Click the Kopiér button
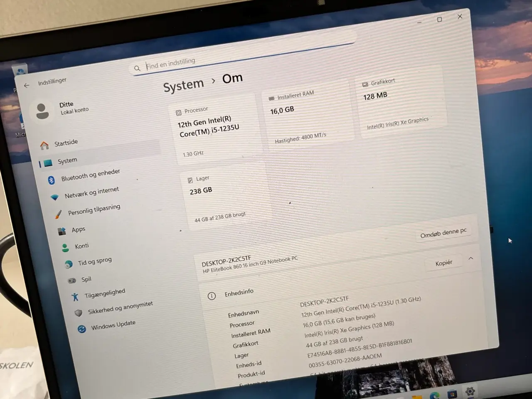532x399 pixels. 443,263
